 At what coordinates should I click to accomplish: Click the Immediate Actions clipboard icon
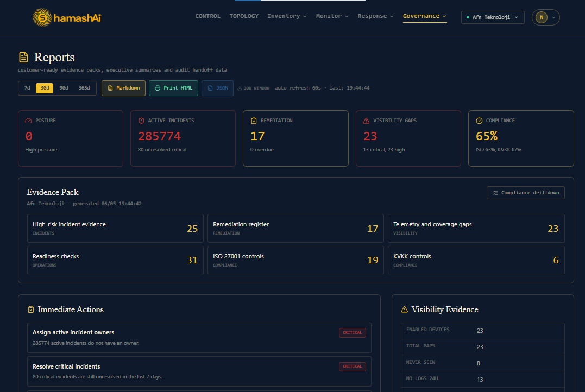(x=31, y=309)
